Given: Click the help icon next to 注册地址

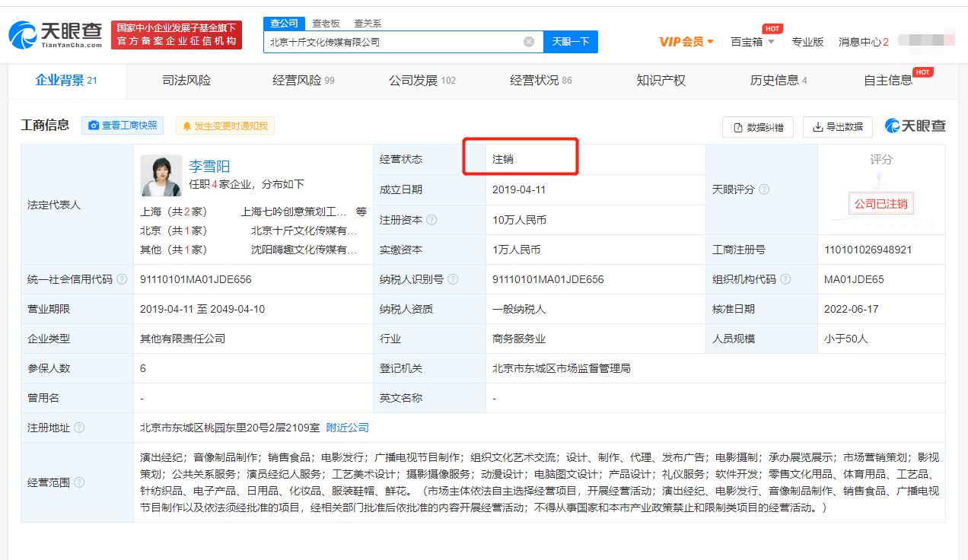Looking at the screenshot, I should coord(79,428).
